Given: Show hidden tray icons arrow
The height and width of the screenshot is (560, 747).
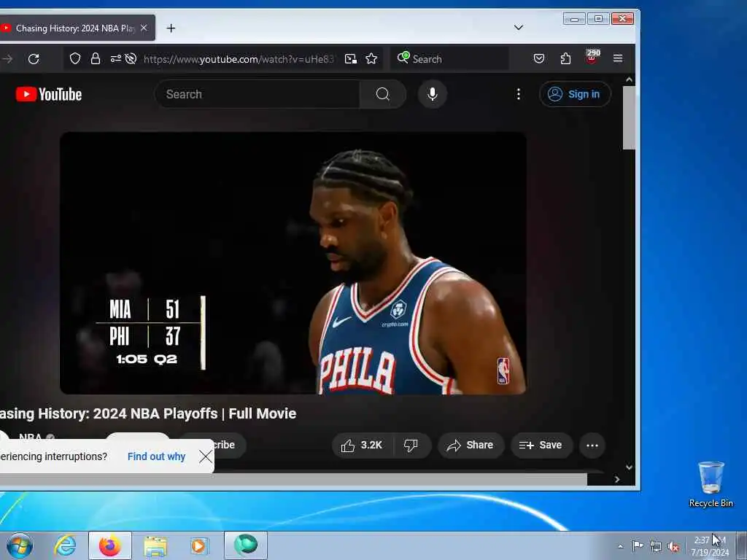Looking at the screenshot, I should click(x=620, y=546).
